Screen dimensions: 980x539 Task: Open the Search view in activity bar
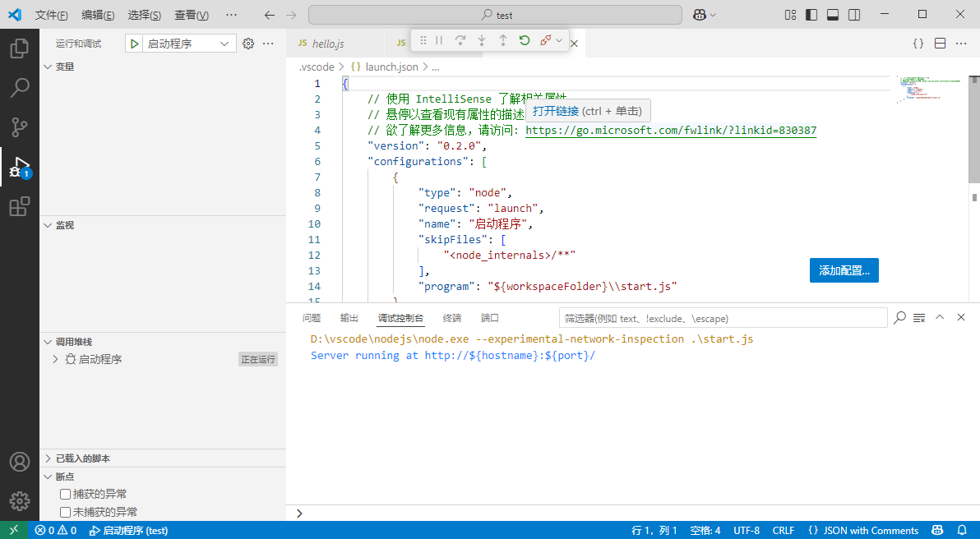click(20, 87)
